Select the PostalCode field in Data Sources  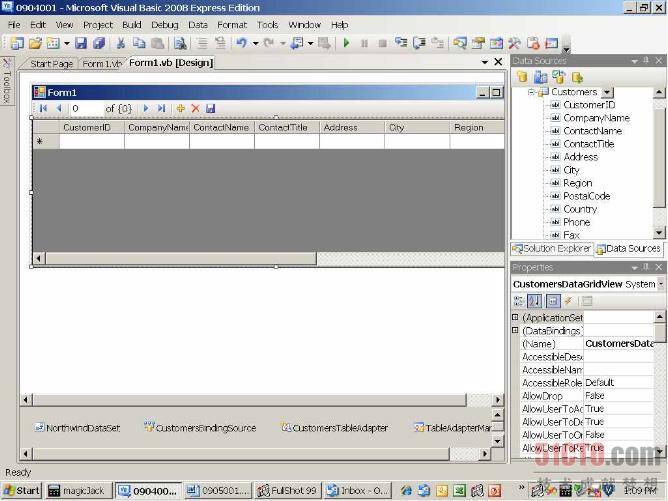pyautogui.click(x=587, y=196)
